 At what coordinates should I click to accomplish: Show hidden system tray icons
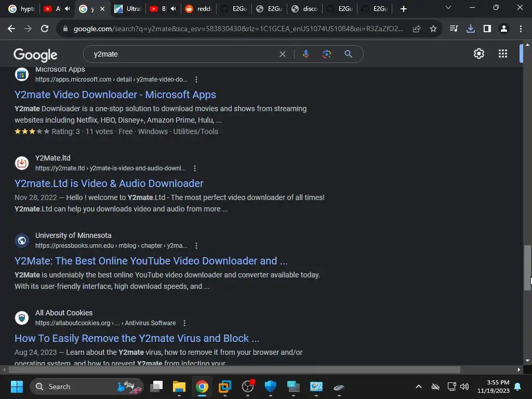[x=419, y=387]
